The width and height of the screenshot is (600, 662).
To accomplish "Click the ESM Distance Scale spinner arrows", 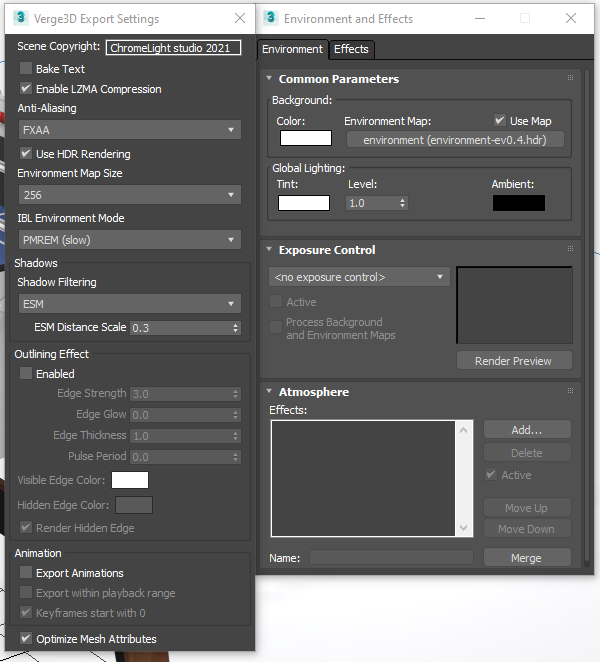I will 236,328.
